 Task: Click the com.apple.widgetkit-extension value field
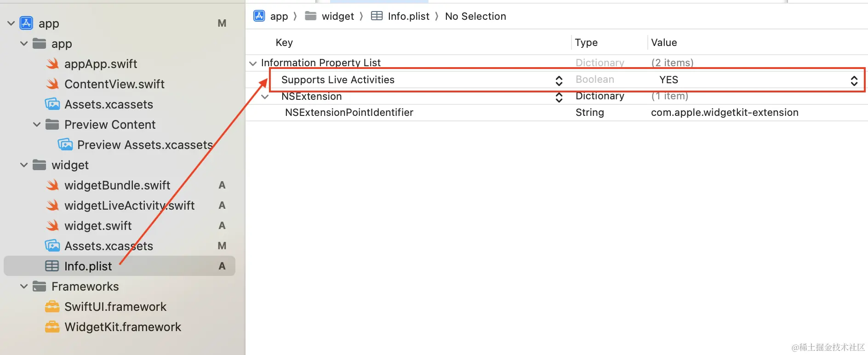click(x=725, y=113)
